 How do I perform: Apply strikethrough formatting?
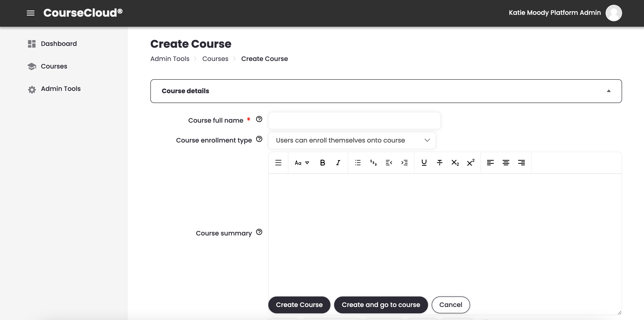439,163
